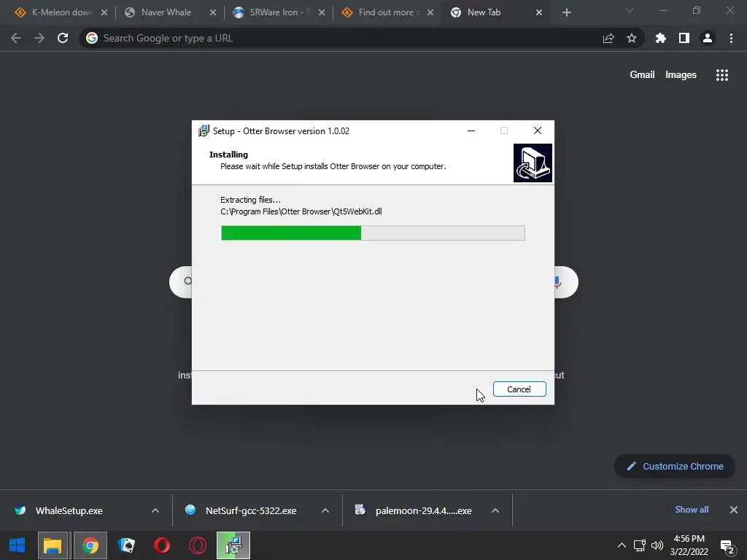Viewport: 747px width, 560px height.
Task: Switch to the Find out more tab
Action: pyautogui.click(x=387, y=12)
